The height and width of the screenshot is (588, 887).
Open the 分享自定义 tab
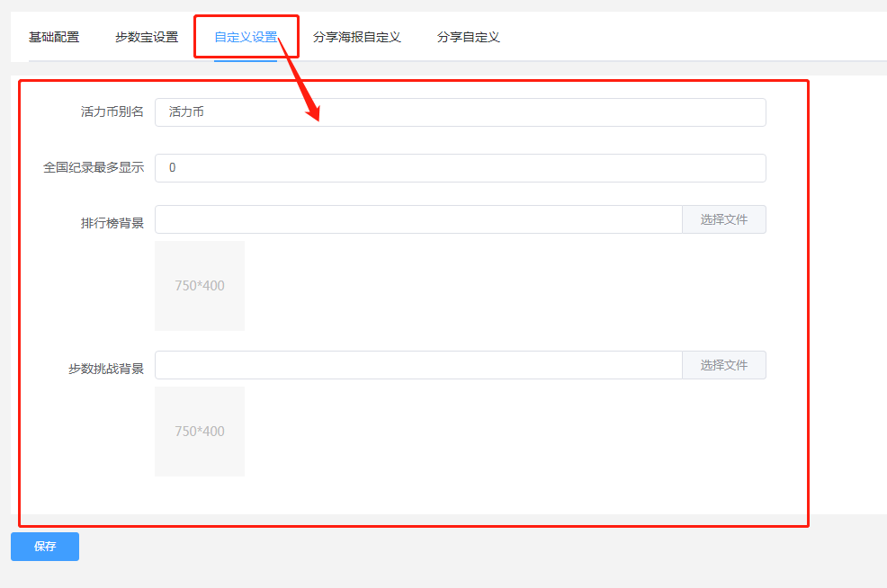(469, 38)
